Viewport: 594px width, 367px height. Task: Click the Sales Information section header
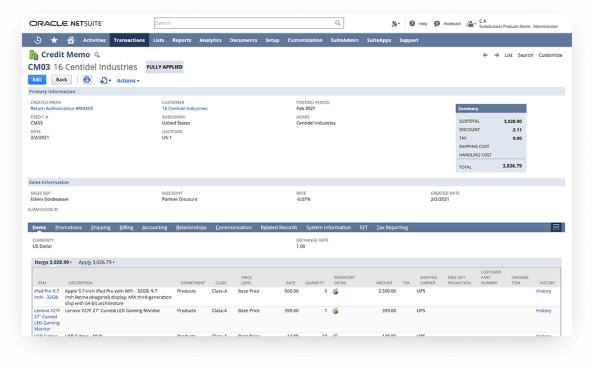[x=296, y=183]
